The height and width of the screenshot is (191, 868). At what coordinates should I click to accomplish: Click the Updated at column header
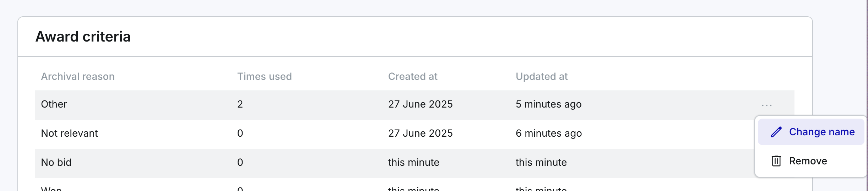click(542, 76)
